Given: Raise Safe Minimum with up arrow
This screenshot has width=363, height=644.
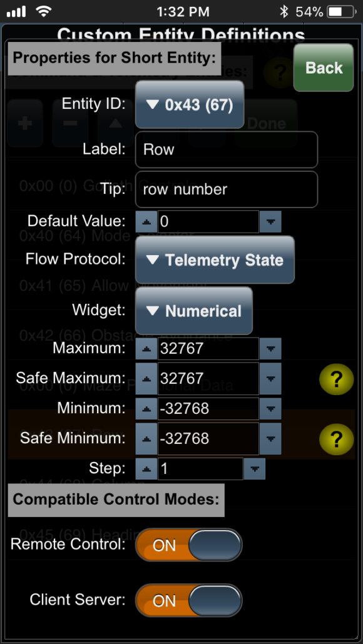Looking at the screenshot, I should (146, 439).
